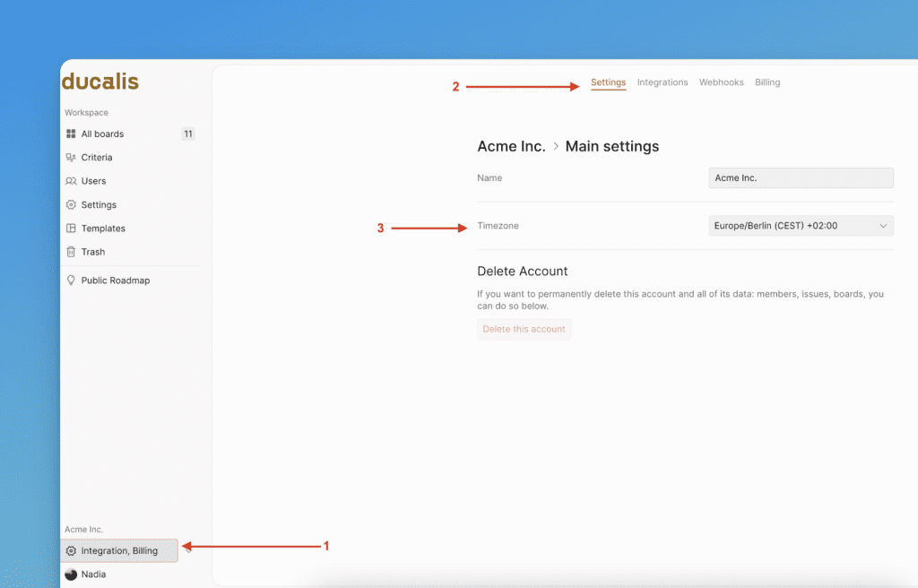The image size is (918, 588).
Task: Click the ducalis logo
Action: pos(100,82)
